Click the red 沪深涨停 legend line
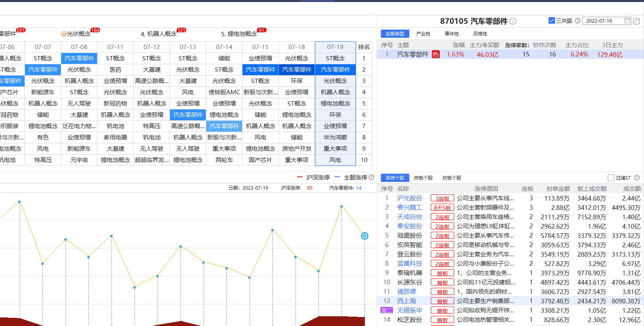This screenshot has height=326, width=644. 300,177
